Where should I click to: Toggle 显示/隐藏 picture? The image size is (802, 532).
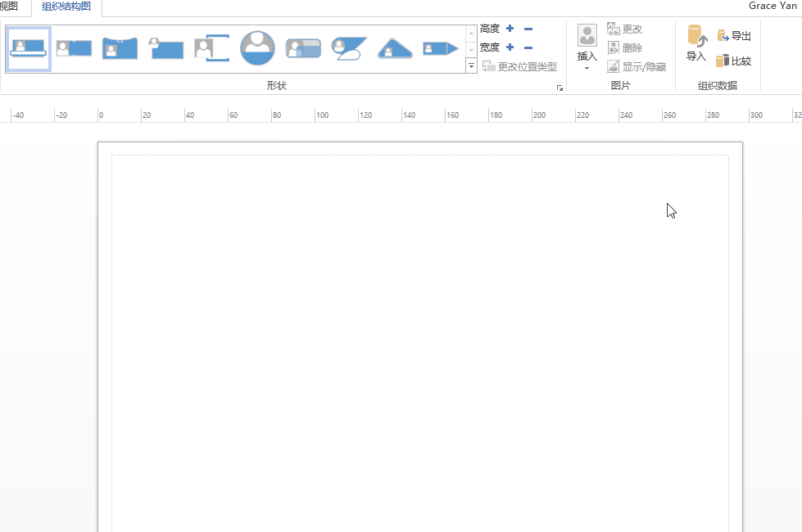coord(637,67)
